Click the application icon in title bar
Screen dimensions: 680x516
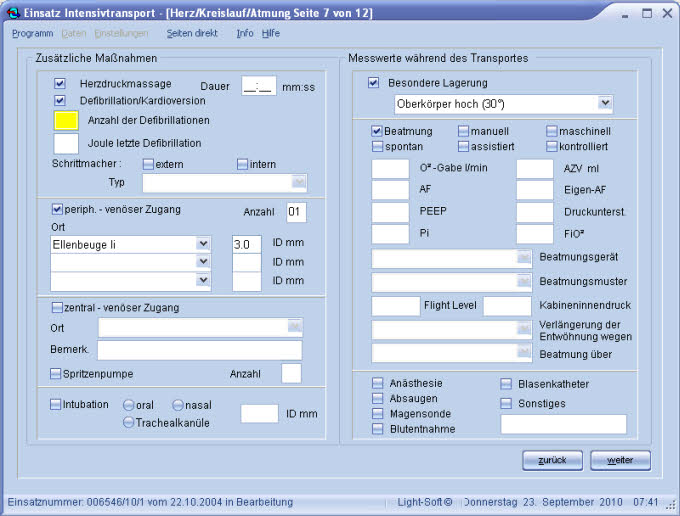point(13,13)
